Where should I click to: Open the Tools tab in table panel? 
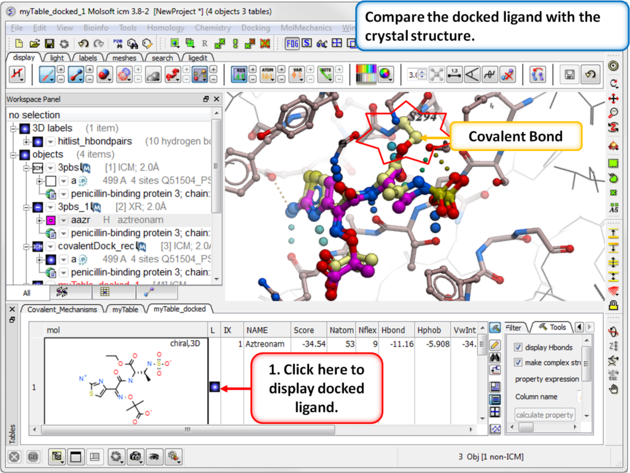552,327
